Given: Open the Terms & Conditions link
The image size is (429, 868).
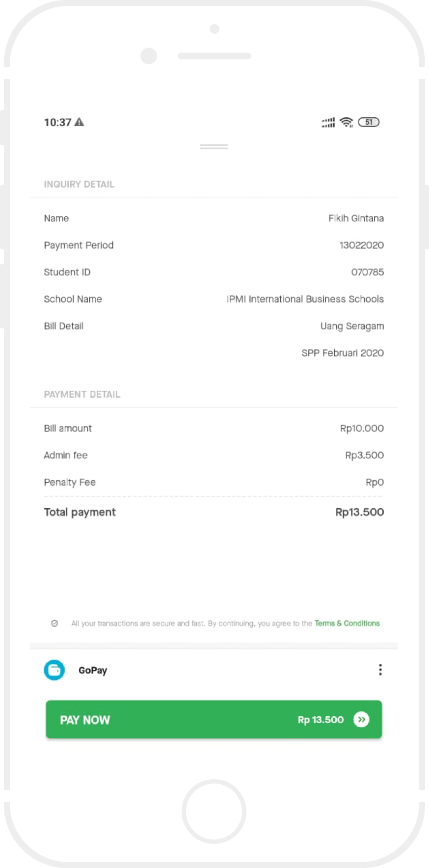Looking at the screenshot, I should (347, 624).
